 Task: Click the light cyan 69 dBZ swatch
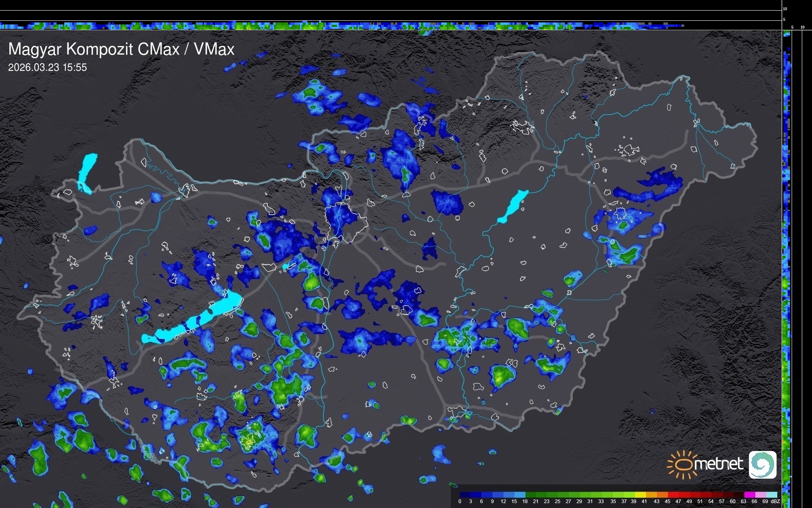click(x=771, y=495)
